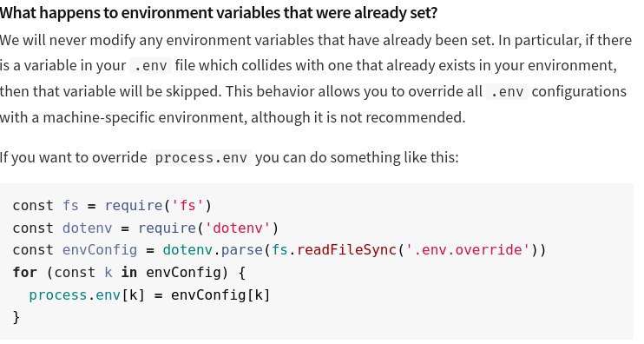
Task: Click the heading about already set environment variables
Action: click(x=219, y=13)
